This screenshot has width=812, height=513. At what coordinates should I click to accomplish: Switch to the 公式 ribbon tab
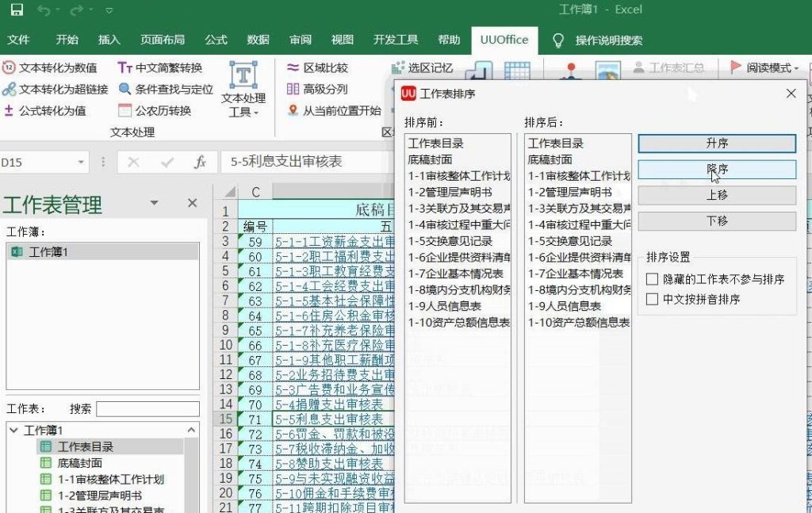(216, 40)
